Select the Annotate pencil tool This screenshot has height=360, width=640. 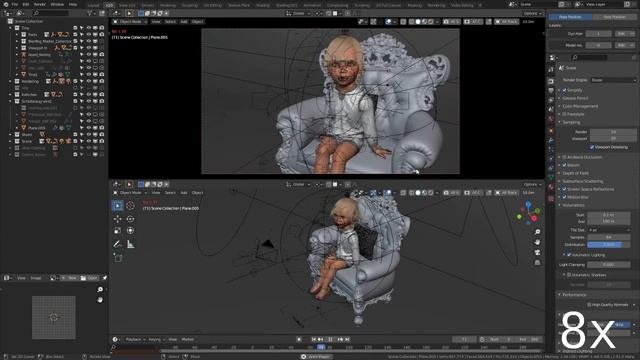[x=118, y=244]
